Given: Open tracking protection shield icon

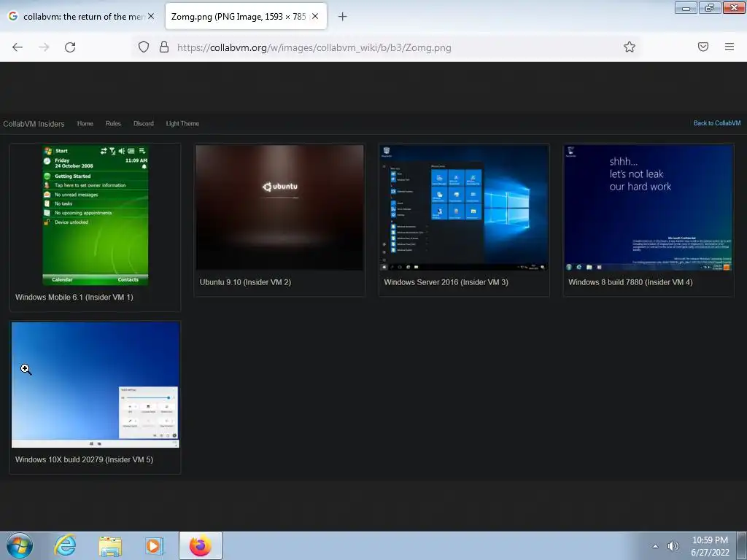Looking at the screenshot, I should click(144, 47).
